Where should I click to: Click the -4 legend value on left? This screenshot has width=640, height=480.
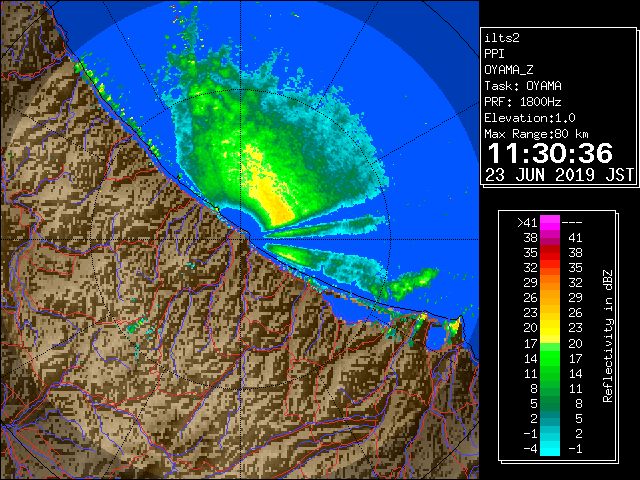tap(530, 449)
